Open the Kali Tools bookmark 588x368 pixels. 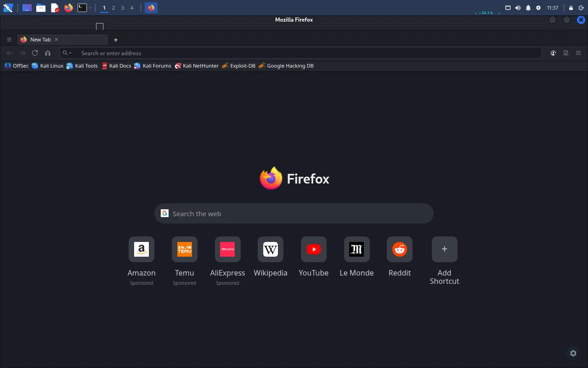82,66
